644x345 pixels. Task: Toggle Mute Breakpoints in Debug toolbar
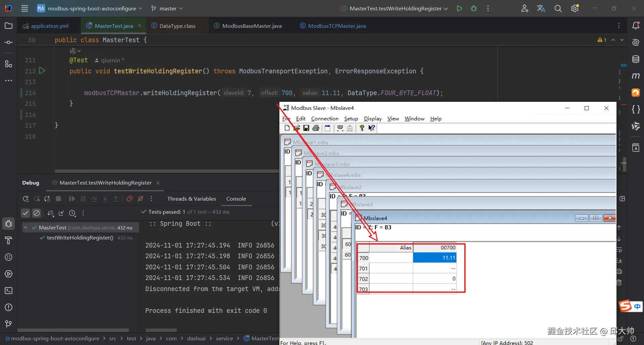pyautogui.click(x=141, y=199)
